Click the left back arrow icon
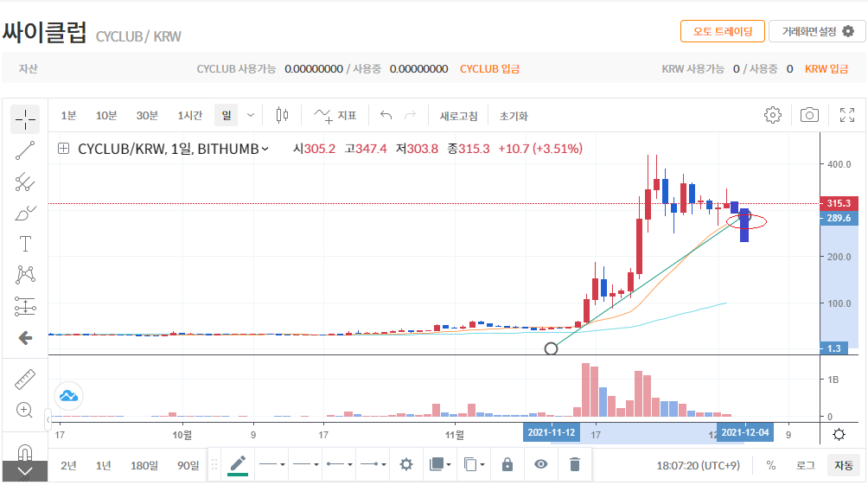Image resolution: width=868 pixels, height=485 pixels. pyautogui.click(x=25, y=338)
